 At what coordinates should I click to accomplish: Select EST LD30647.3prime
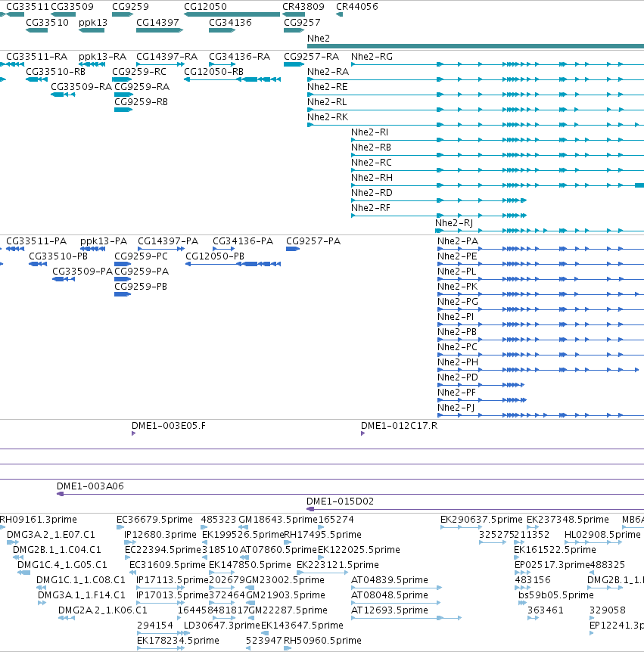[222, 626]
